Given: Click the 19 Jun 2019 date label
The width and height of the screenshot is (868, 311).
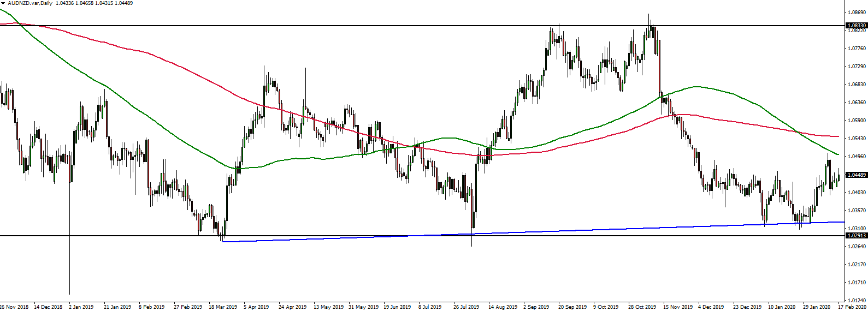Looking at the screenshot, I should 397,307.
